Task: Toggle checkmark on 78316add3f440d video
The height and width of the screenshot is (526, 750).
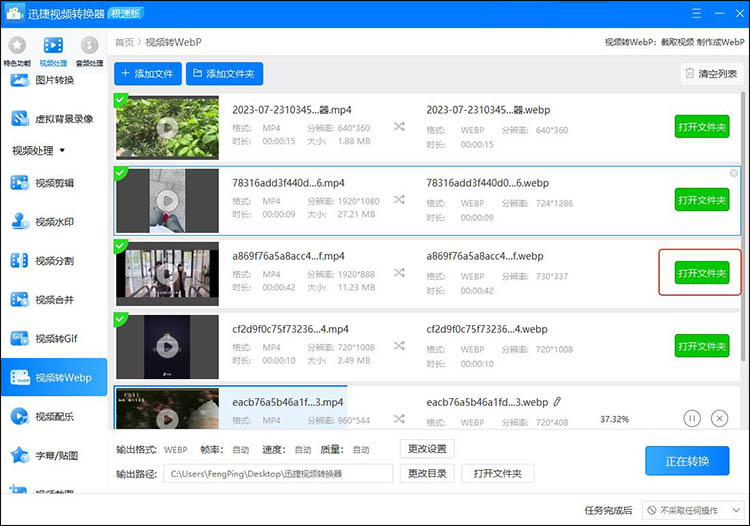Action: point(120,172)
